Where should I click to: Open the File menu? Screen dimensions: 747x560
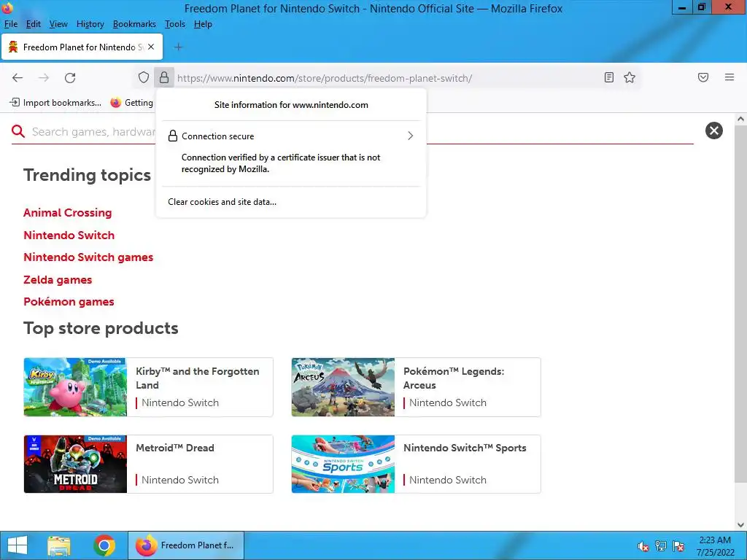coord(10,24)
